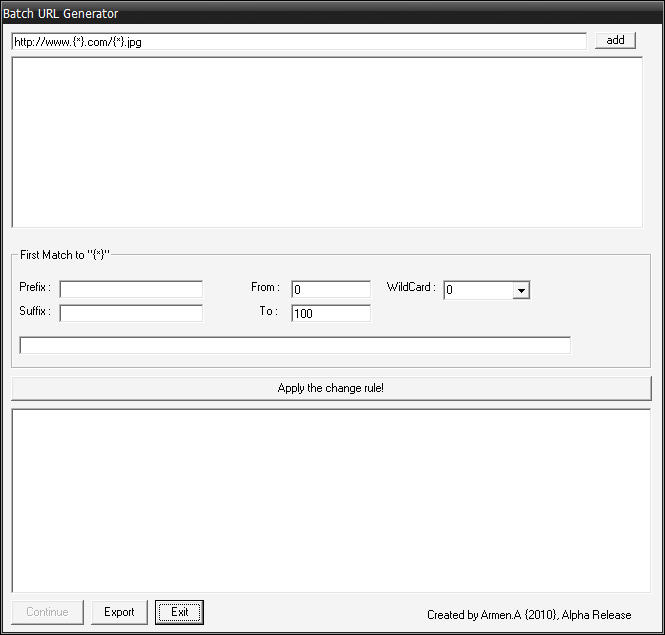
Task: Click inside the generated URLs output box
Action: click(331, 501)
